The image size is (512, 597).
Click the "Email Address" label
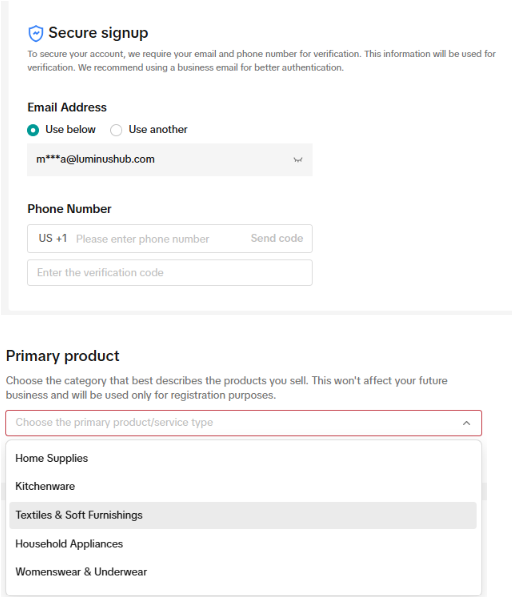click(x=67, y=107)
